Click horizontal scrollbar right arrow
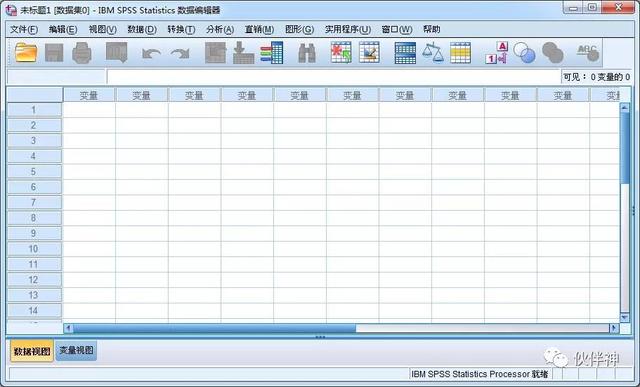This screenshot has width=640, height=387. coord(614,328)
